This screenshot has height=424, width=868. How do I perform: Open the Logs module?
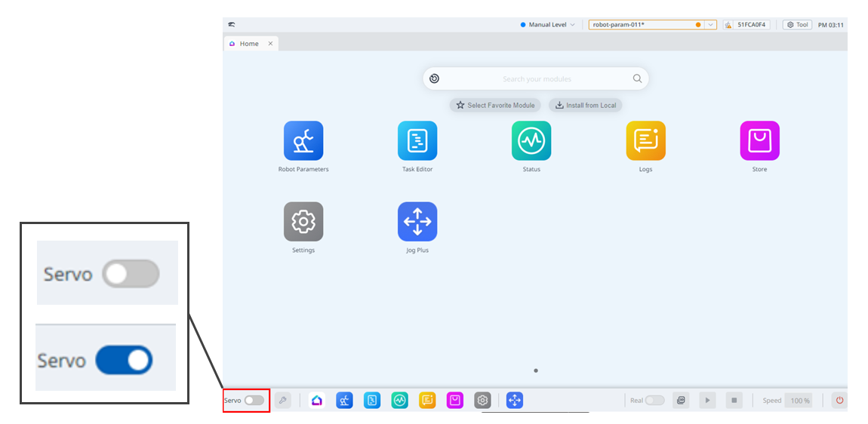click(x=645, y=141)
